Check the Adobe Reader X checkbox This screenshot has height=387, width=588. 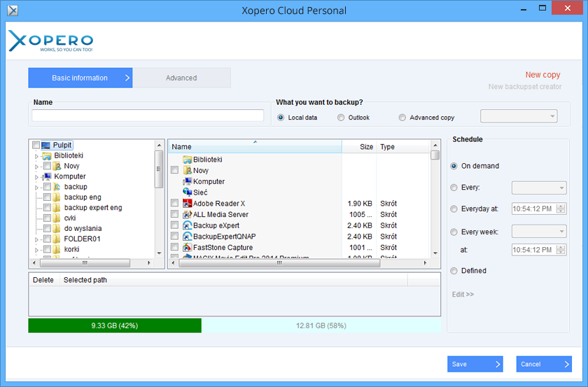click(x=174, y=203)
